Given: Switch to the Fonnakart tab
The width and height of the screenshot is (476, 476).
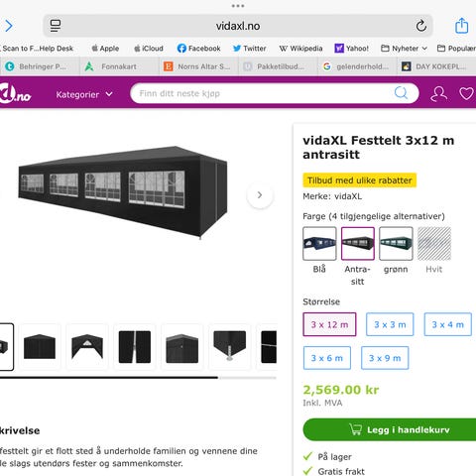Looking at the screenshot, I should tap(119, 66).
